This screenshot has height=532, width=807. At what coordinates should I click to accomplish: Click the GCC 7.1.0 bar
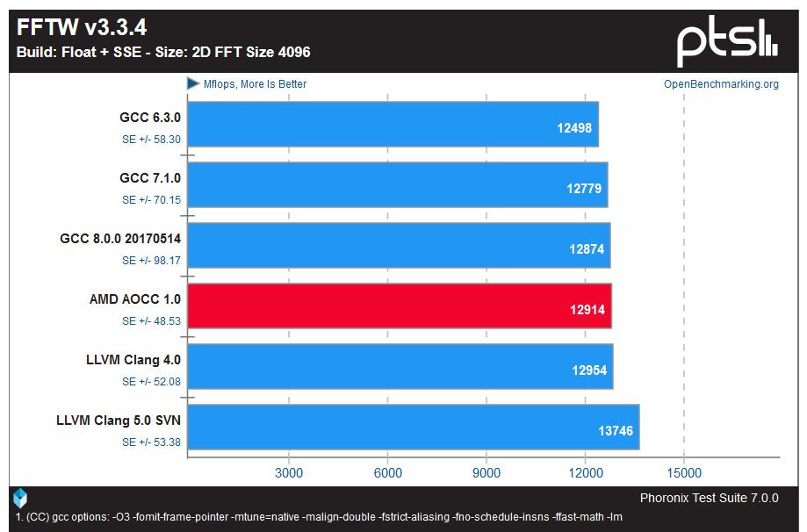pyautogui.click(x=397, y=184)
